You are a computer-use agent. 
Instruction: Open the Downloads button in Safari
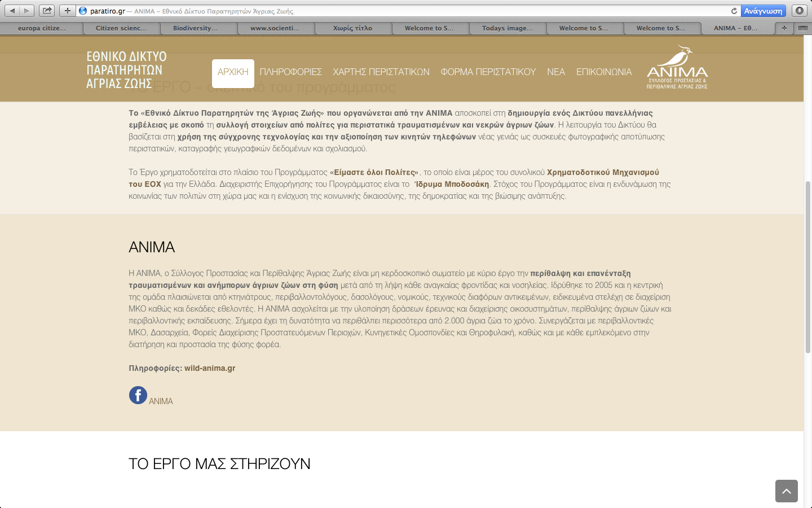(x=799, y=11)
